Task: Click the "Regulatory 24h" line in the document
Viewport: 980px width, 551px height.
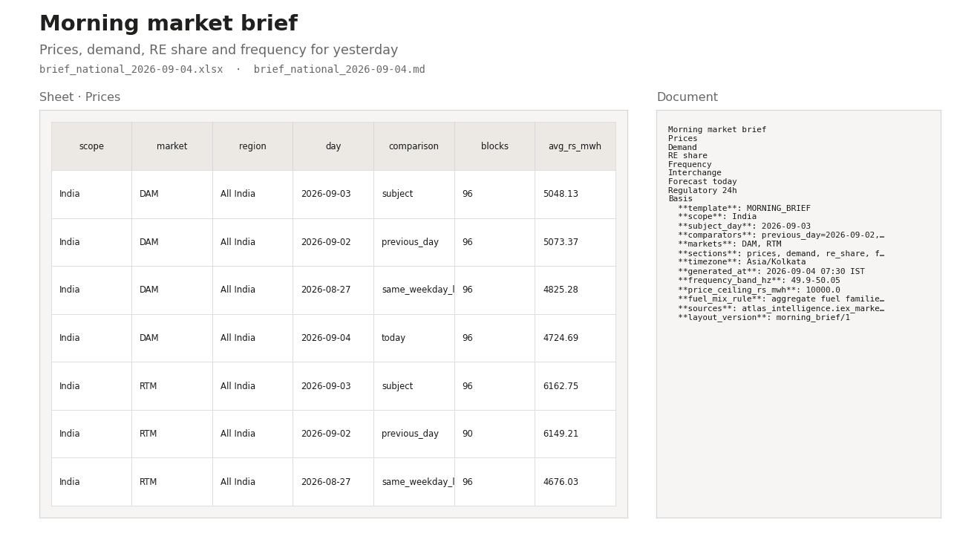Action: click(702, 191)
